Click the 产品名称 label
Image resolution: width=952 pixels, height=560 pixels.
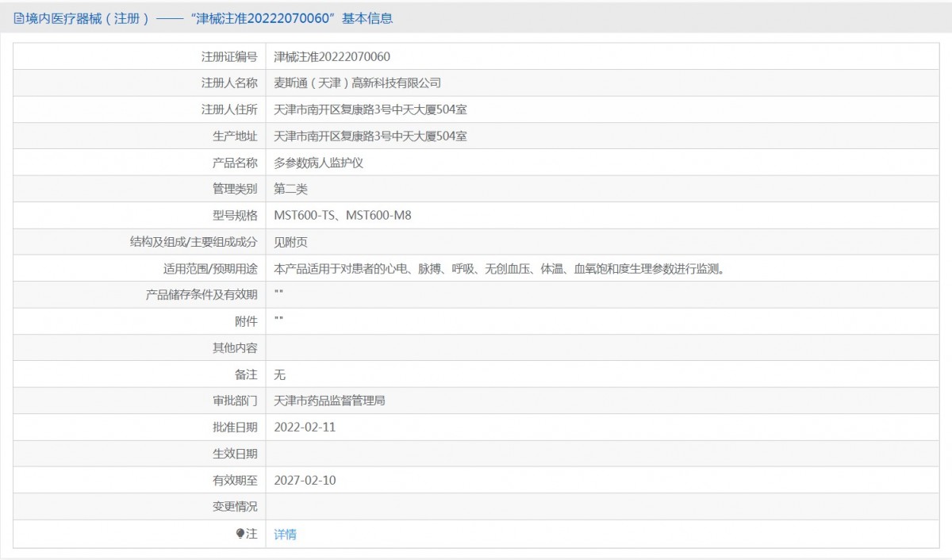235,163
